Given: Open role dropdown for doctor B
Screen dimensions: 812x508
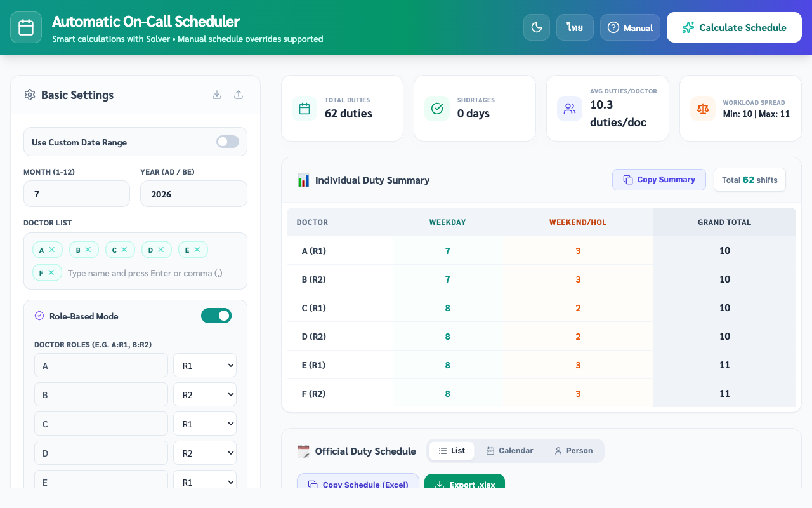Looking at the screenshot, I should tap(205, 394).
